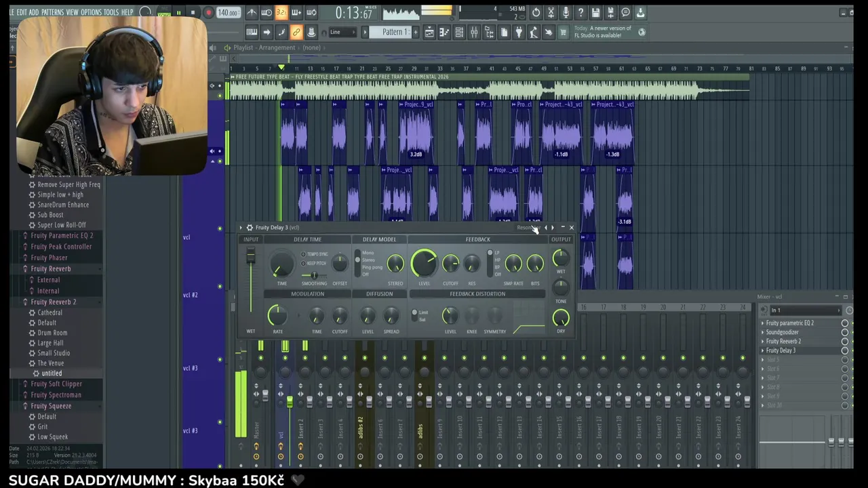Viewport: 868px width, 488px height.
Task: Click the shopping cart icon
Action: click(563, 32)
